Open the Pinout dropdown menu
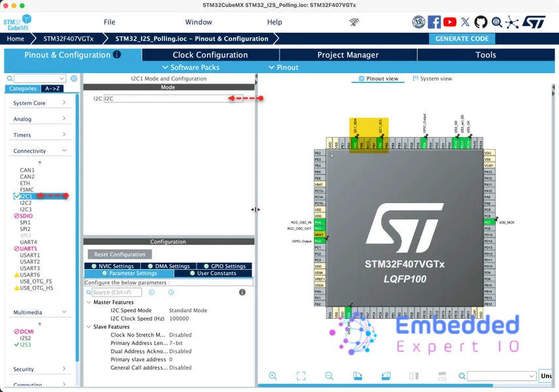This screenshot has width=559, height=392. click(283, 67)
